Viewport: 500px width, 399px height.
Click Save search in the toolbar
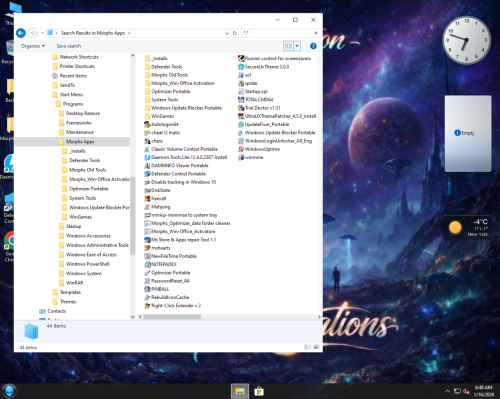(69, 46)
